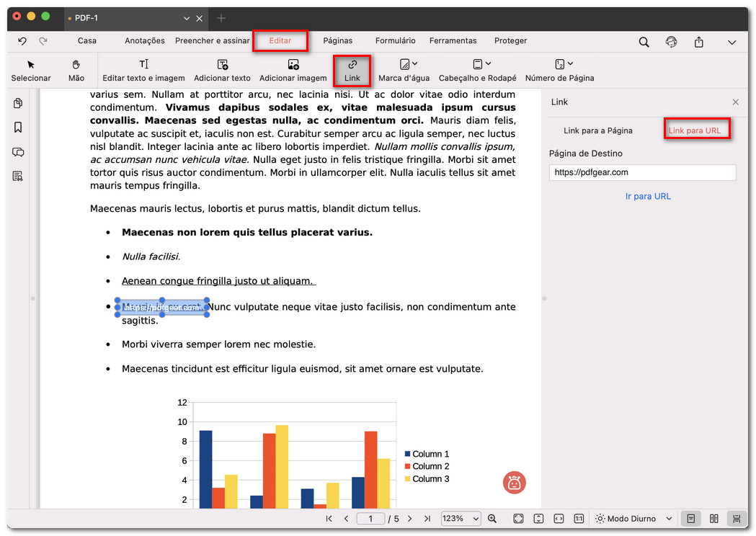
Task: Select the Hand (Mão) tool
Action: pyautogui.click(x=76, y=70)
